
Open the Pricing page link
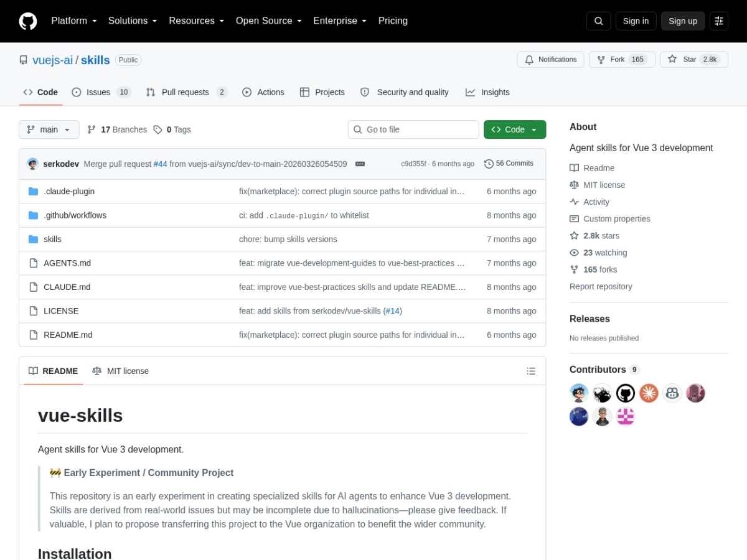pyautogui.click(x=393, y=21)
